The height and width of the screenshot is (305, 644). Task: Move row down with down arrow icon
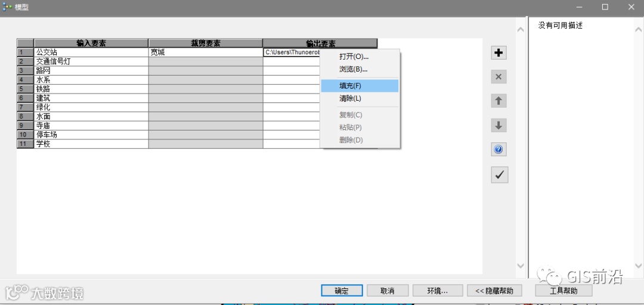coord(499,125)
